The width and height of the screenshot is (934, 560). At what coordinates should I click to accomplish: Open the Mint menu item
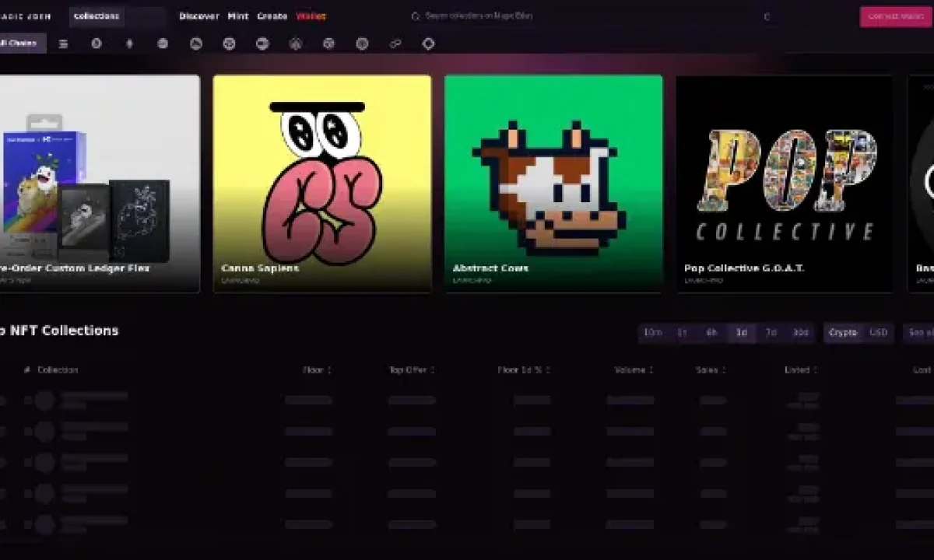[x=238, y=16]
